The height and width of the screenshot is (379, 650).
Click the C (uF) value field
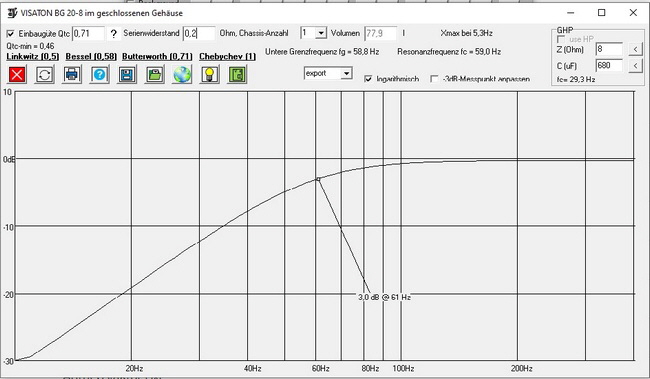(609, 66)
